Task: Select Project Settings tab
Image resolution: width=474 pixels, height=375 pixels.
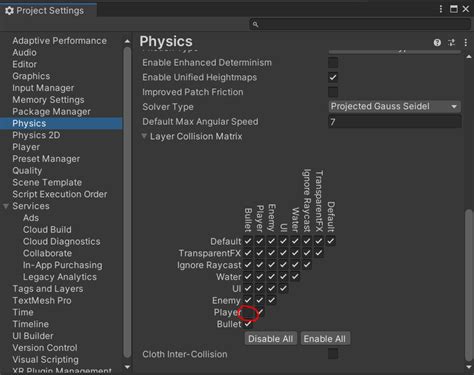Action: click(x=49, y=10)
